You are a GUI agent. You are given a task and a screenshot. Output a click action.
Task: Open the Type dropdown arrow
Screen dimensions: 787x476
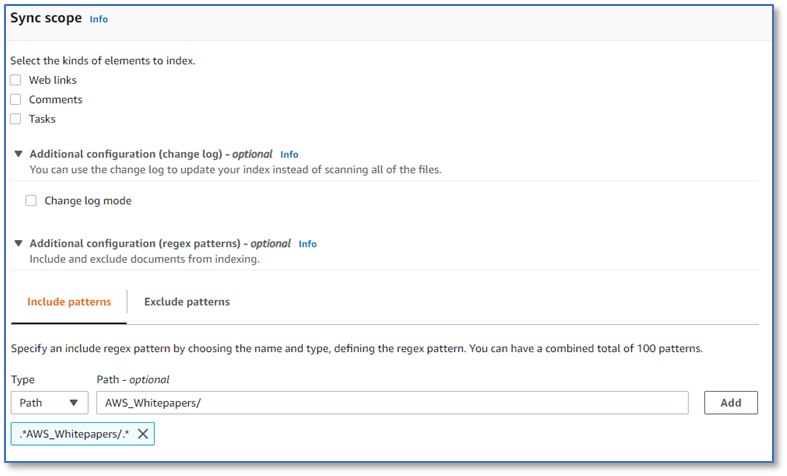coord(74,403)
